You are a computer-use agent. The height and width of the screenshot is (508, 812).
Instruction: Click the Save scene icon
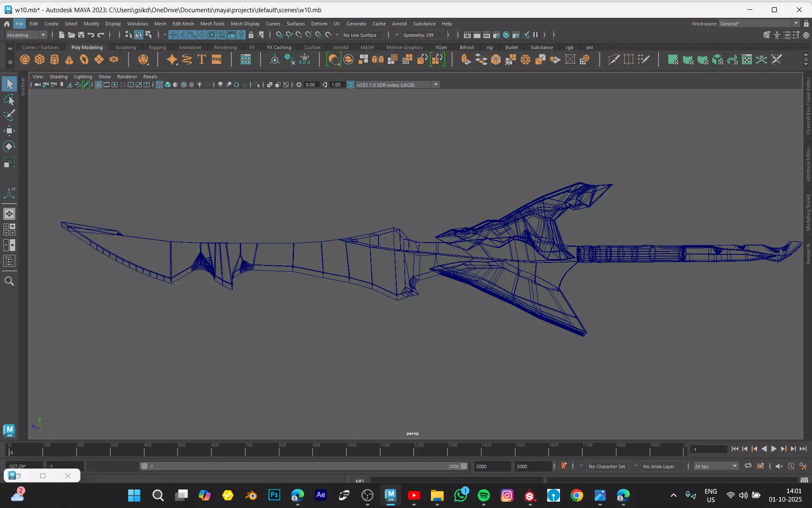81,35
